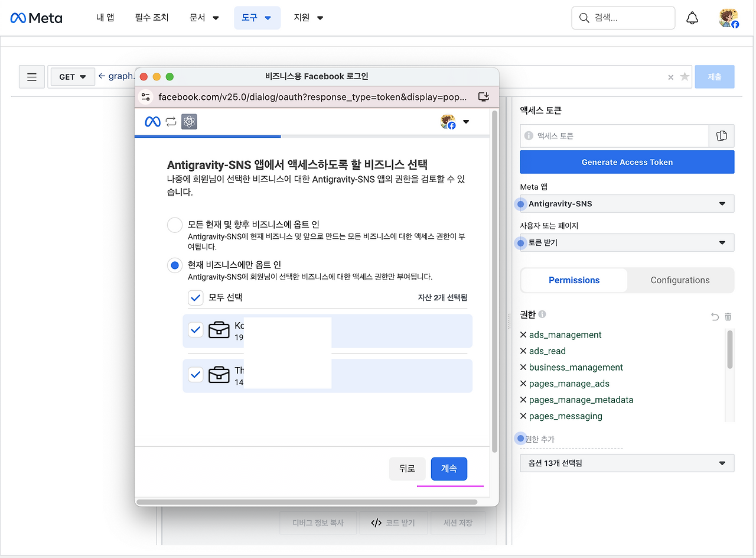This screenshot has height=558, width=756.
Task: Click the info icon in token field
Action: pos(529,136)
